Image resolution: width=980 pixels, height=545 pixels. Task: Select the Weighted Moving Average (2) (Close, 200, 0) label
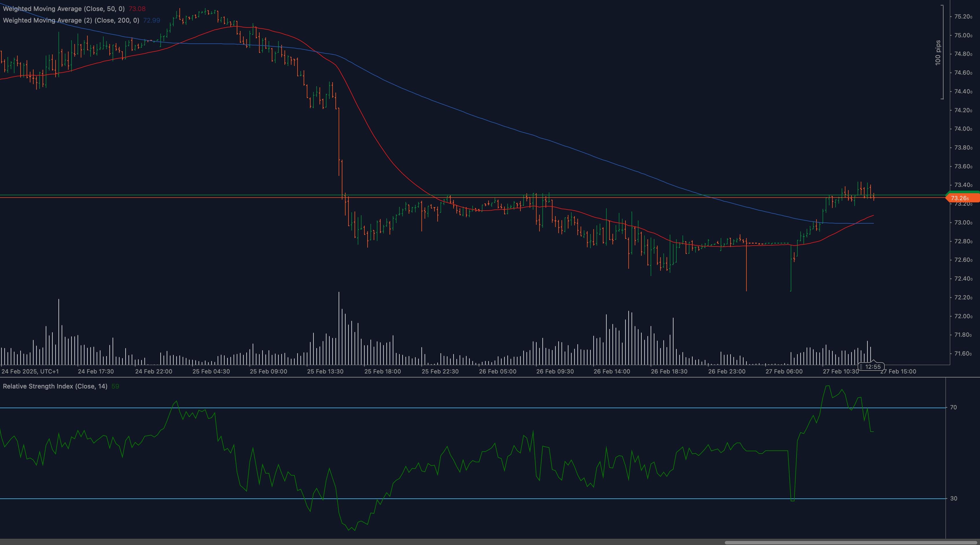(71, 20)
